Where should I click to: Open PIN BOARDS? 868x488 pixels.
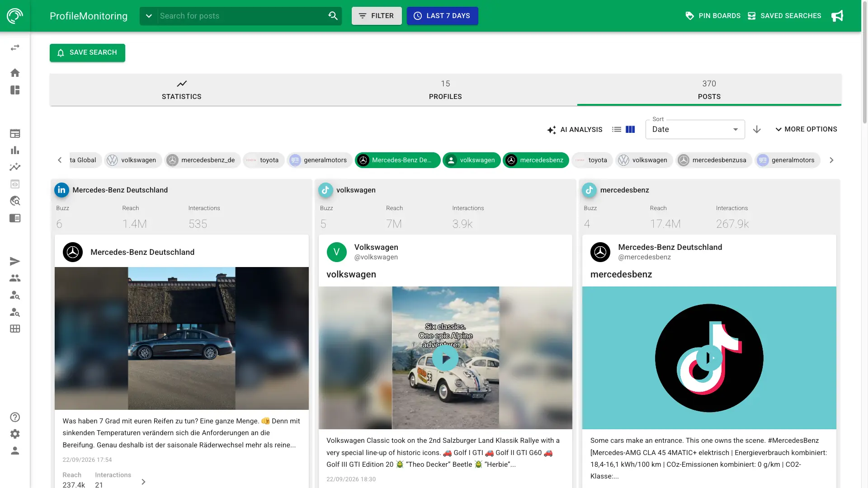pos(713,16)
